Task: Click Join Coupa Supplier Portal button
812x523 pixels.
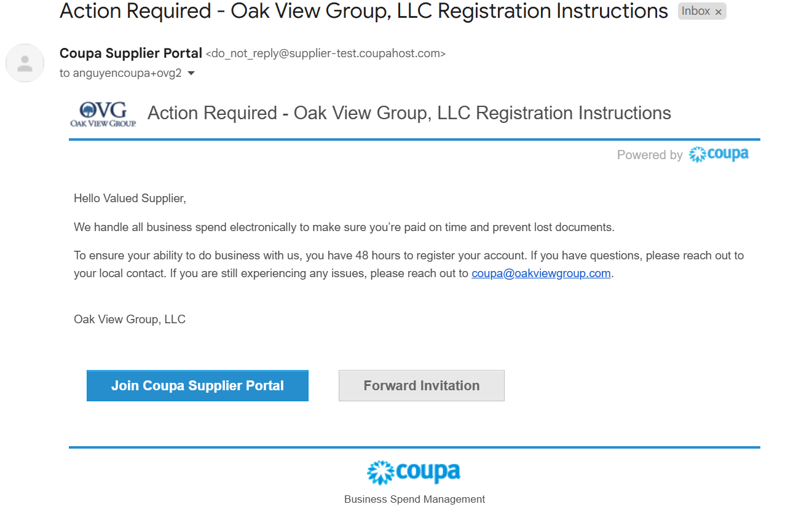Action: coord(197,386)
